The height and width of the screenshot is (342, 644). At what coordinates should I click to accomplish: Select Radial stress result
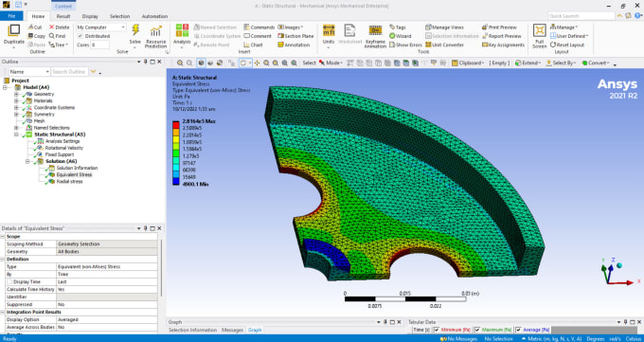[x=69, y=181]
